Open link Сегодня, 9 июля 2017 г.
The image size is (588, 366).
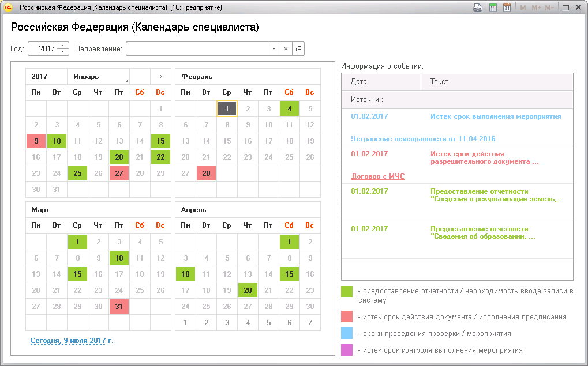point(72,341)
